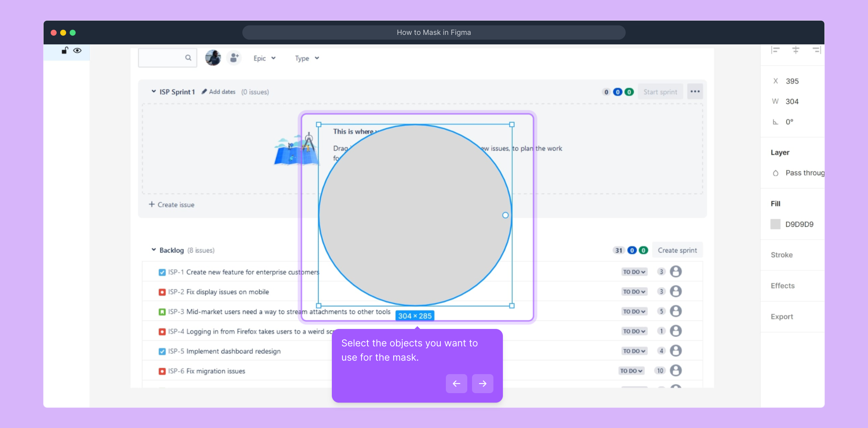Toggle the layer visibility eye icon

78,50
